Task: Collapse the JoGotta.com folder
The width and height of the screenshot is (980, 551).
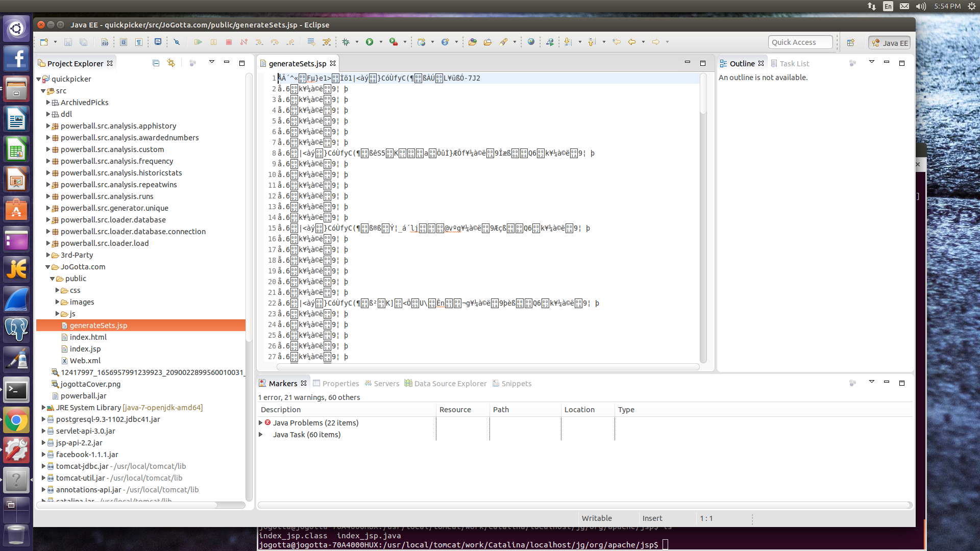Action: coord(48,267)
